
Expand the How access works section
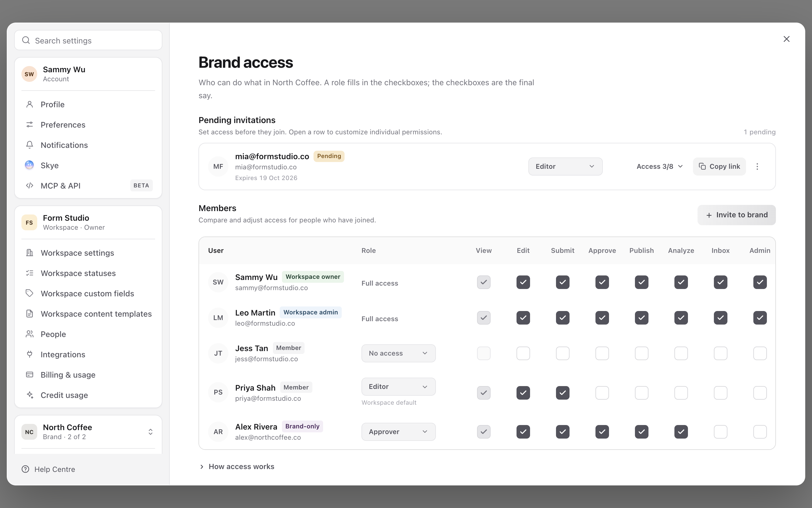pos(237,466)
